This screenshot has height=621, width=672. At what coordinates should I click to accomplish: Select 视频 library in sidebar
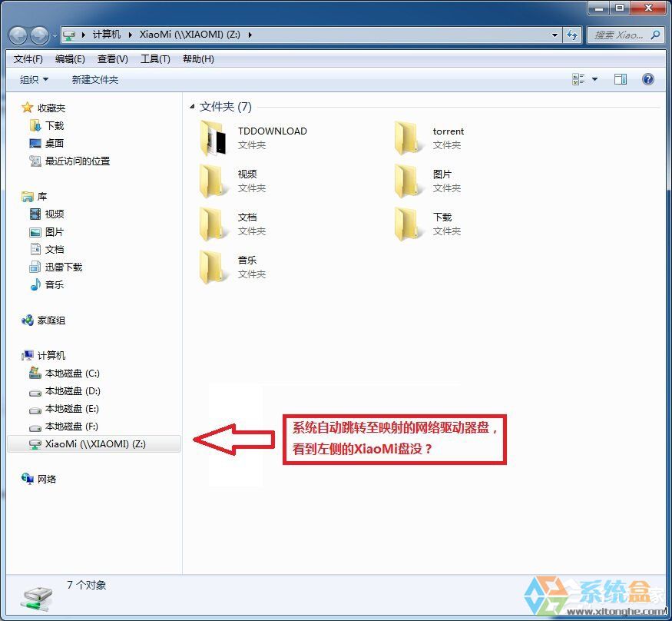(47, 214)
